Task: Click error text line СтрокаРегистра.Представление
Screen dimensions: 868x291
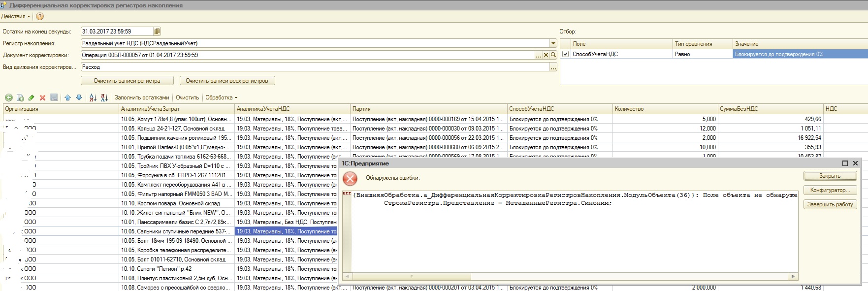Action: (498, 203)
